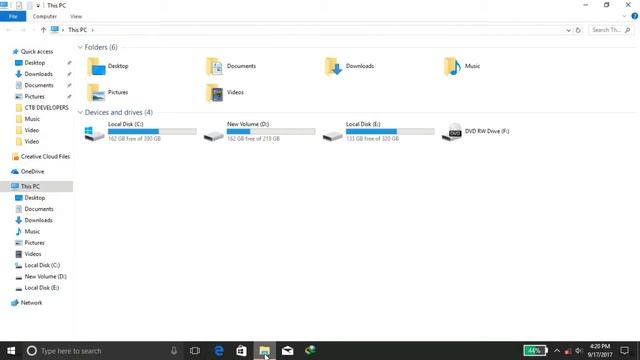
Task: Launch Microsoft Store from the taskbar
Action: [241, 351]
